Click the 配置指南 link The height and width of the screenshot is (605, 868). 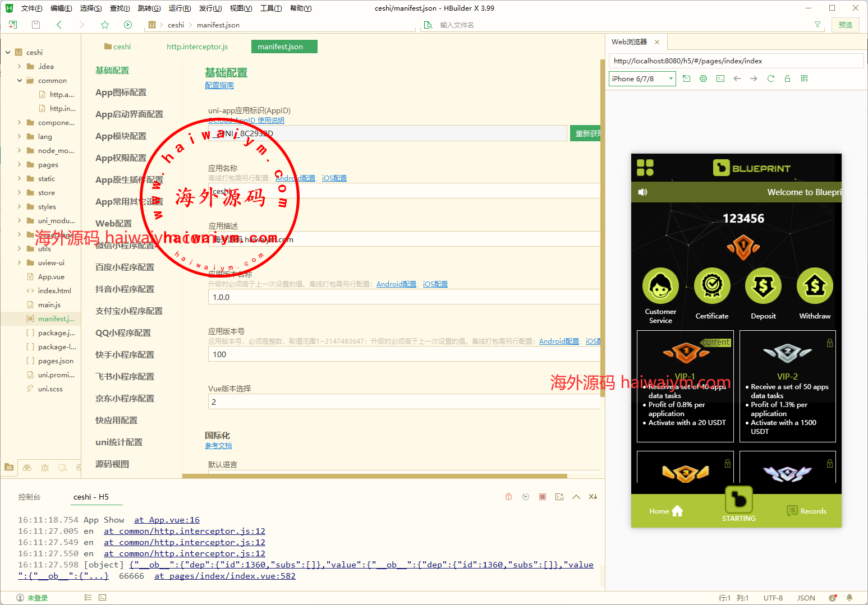[x=219, y=85]
